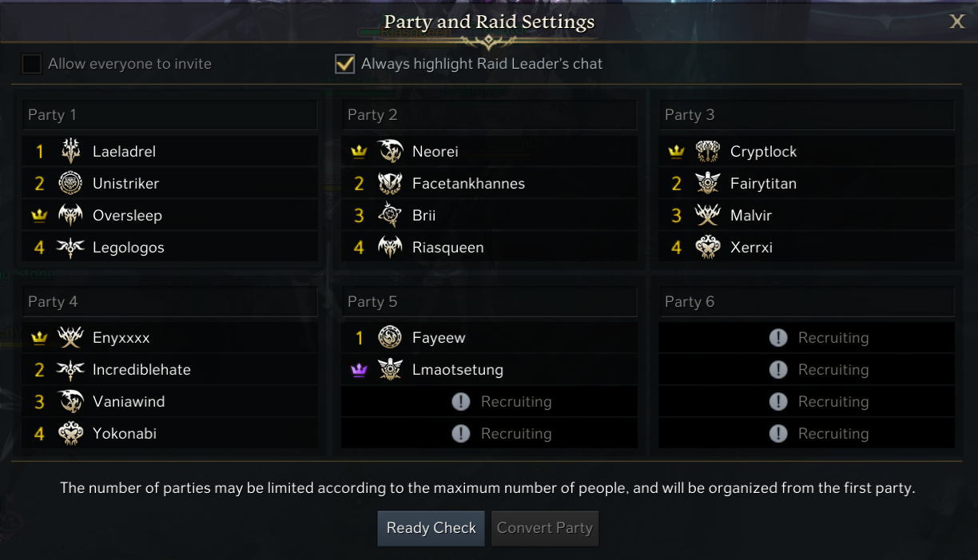Image resolution: width=978 pixels, height=560 pixels.
Task: Click the Convert Party button
Action: [545, 528]
